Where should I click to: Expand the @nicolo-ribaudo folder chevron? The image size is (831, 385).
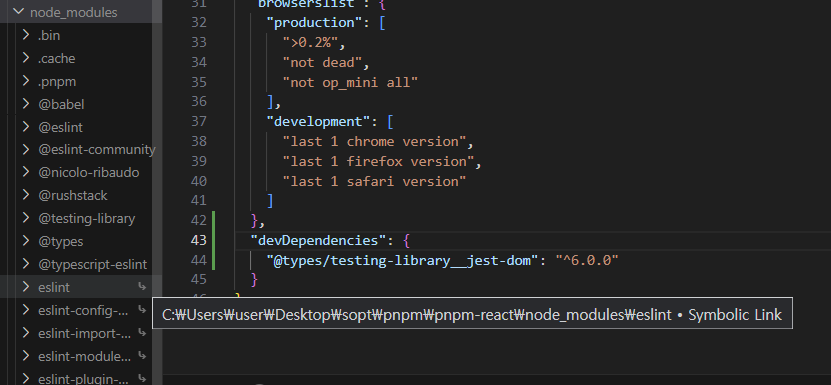26,172
